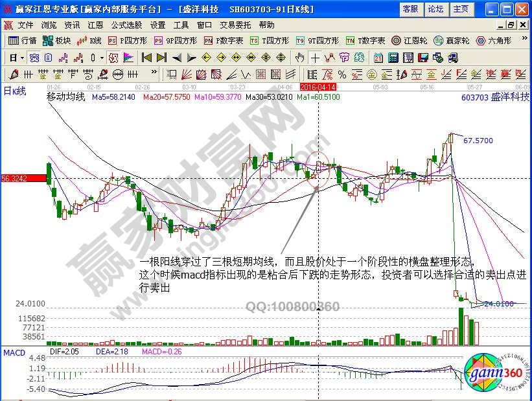The height and width of the screenshot is (401, 532).
Task: Switch to the K线 chart view
Action: [x=94, y=41]
